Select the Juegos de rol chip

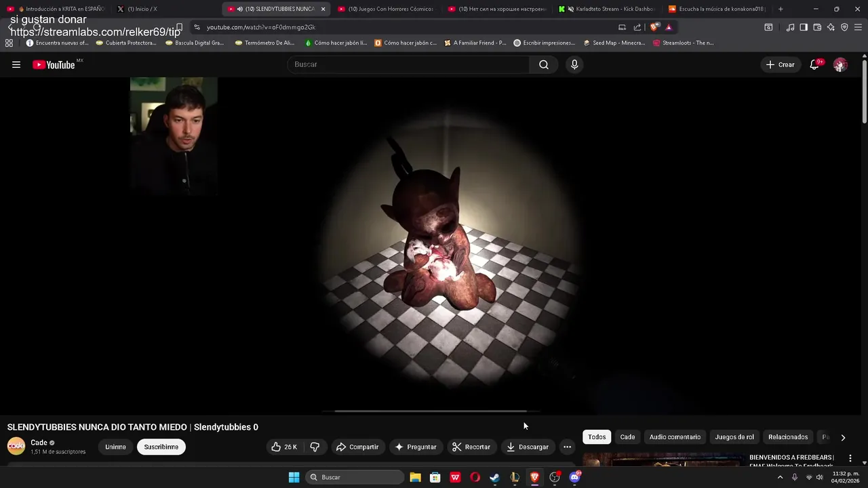point(734,437)
